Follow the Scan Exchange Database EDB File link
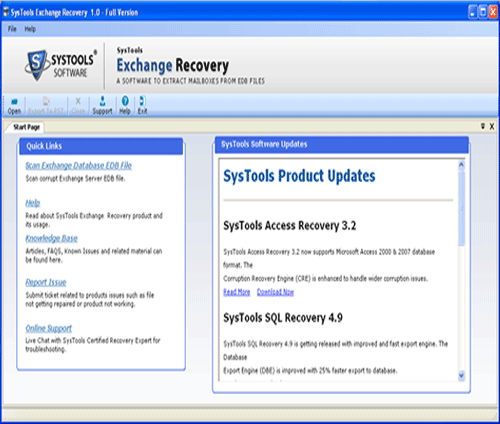Viewport: 500px width, 424px height. (79, 165)
